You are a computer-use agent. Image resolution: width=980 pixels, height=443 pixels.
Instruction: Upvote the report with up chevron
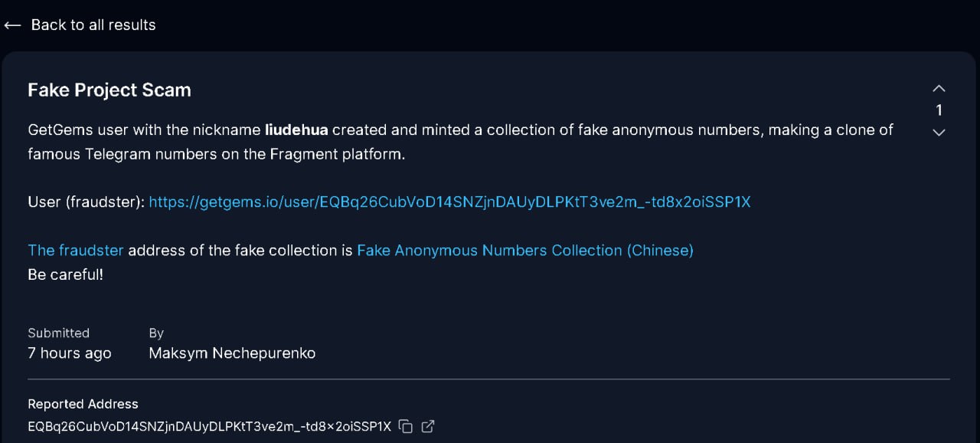tap(939, 88)
